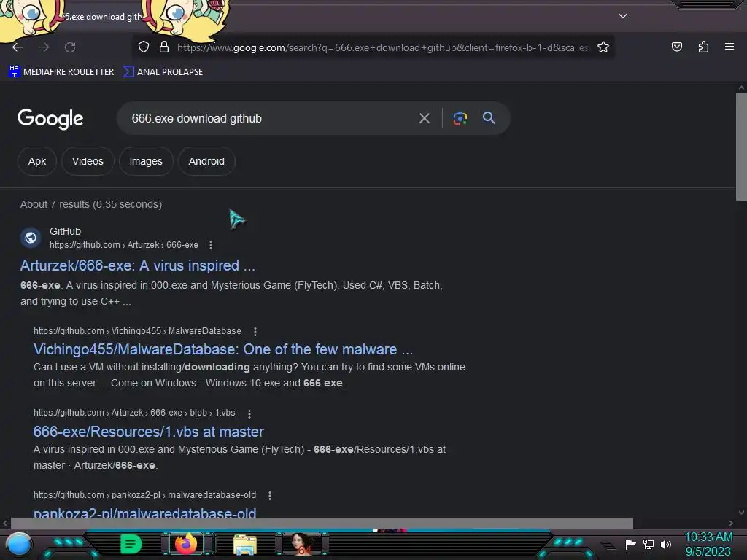This screenshot has height=560, width=747.
Task: Open more options for Arturzek 666-exe result
Action: coord(211,245)
